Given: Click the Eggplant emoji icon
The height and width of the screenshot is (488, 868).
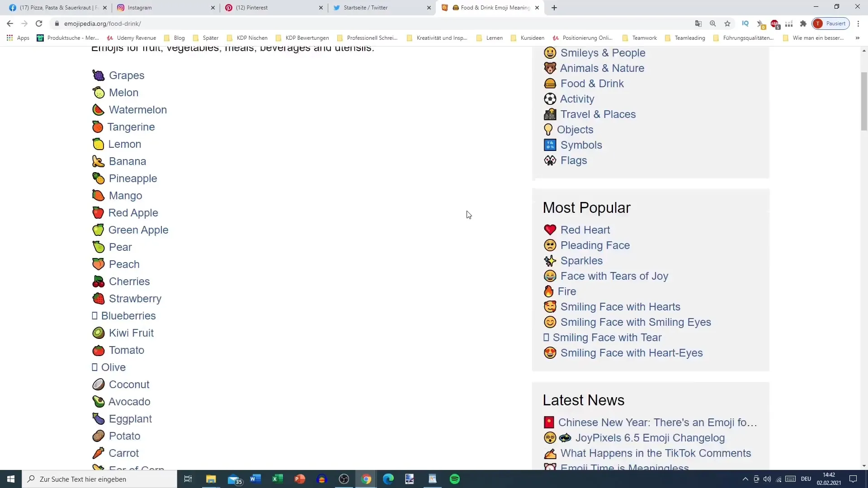Looking at the screenshot, I should coord(98,419).
